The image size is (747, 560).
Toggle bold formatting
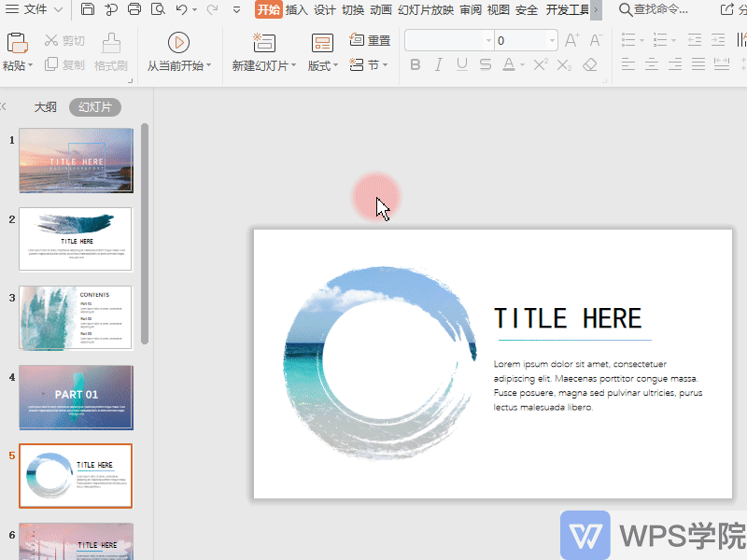coord(415,65)
